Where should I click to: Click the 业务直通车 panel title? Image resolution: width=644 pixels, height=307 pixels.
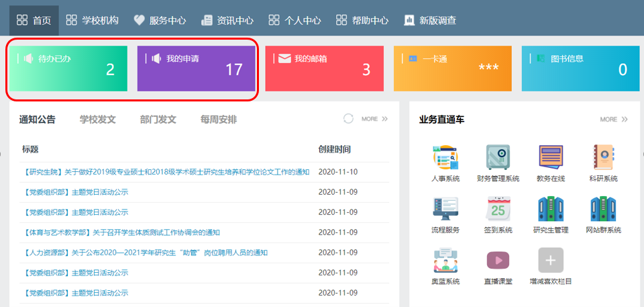(441, 120)
